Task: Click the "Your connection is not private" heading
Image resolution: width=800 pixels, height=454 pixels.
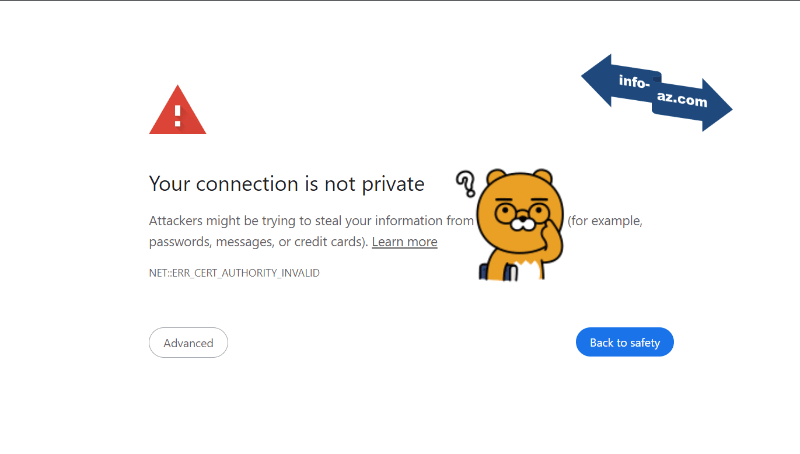Action: [x=286, y=184]
